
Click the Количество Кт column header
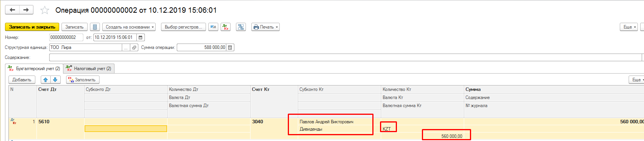pyautogui.click(x=422, y=89)
